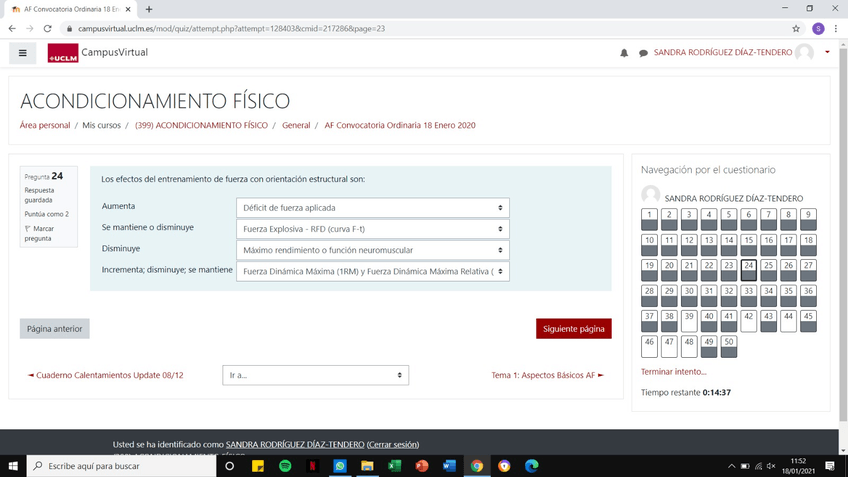The image size is (848, 477).
Task: Jump to question 18 in navigation
Action: [x=808, y=245]
